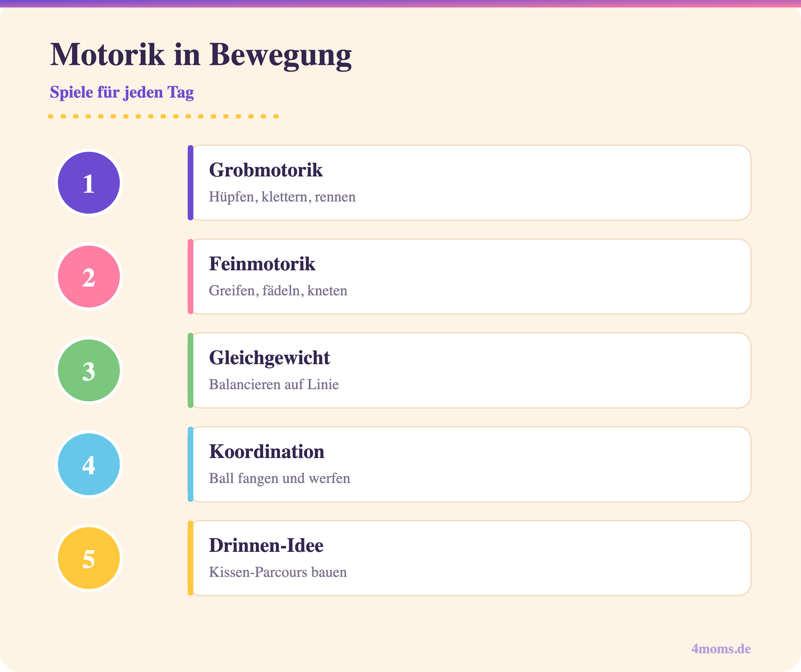The image size is (801, 672).
Task: Click the subtitle 'Spiele für jeden Tag'
Action: pyautogui.click(x=122, y=93)
